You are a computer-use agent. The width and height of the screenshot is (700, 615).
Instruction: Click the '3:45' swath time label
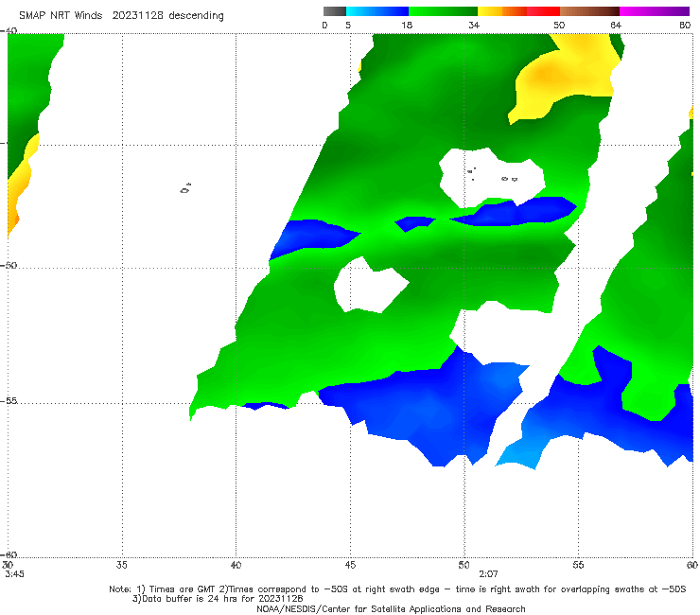tap(15, 574)
